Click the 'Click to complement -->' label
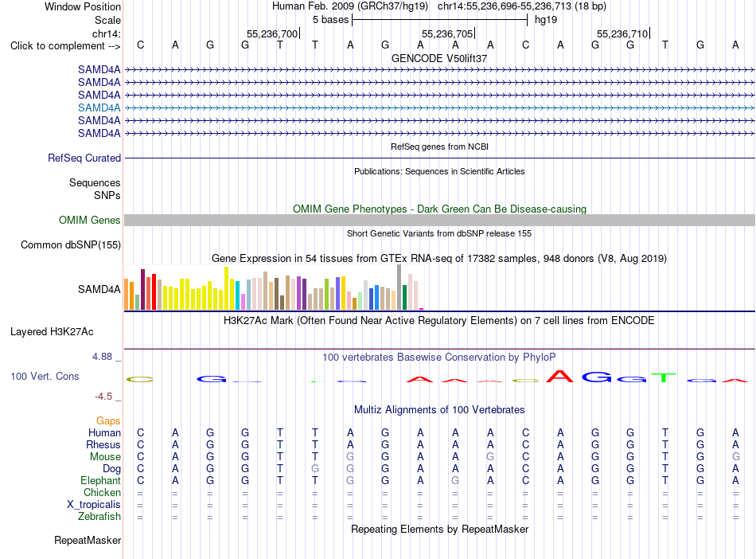This screenshot has width=756, height=559. click(65, 46)
